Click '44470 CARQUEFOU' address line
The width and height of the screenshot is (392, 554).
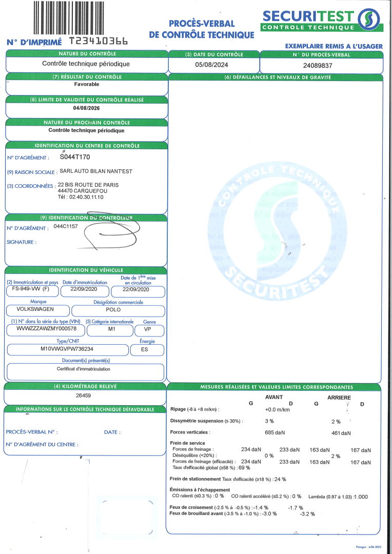[x=83, y=191]
